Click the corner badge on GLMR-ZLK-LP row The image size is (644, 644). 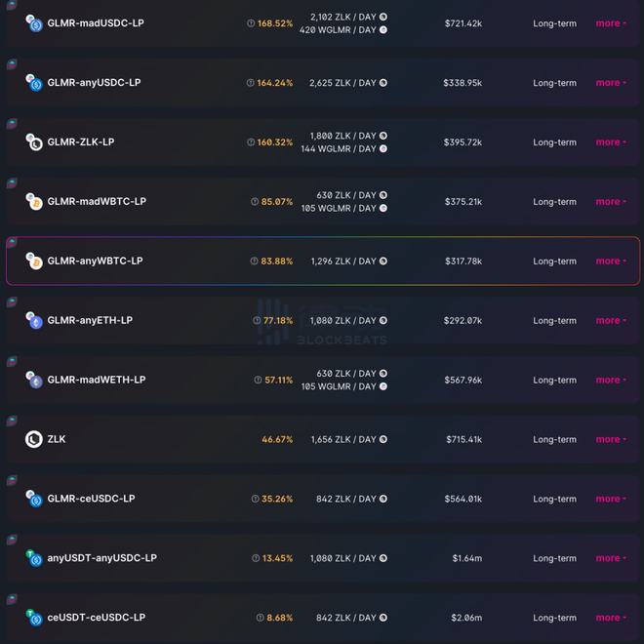(12, 123)
